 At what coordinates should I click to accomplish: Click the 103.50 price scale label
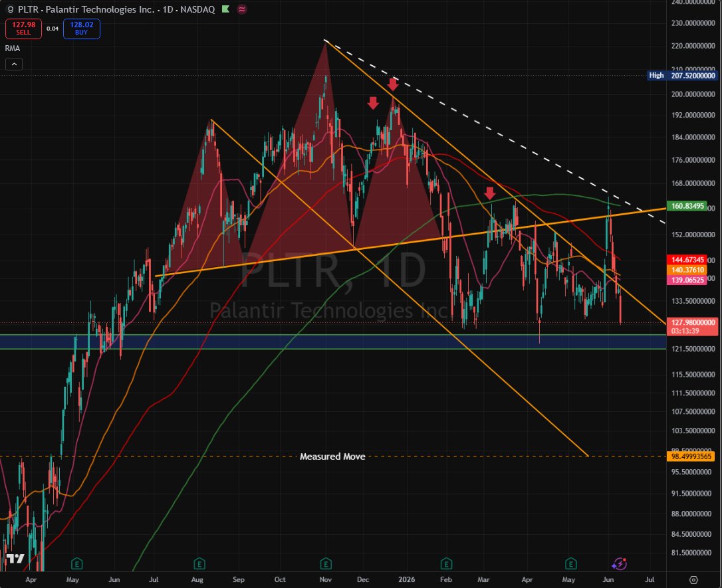click(693, 431)
